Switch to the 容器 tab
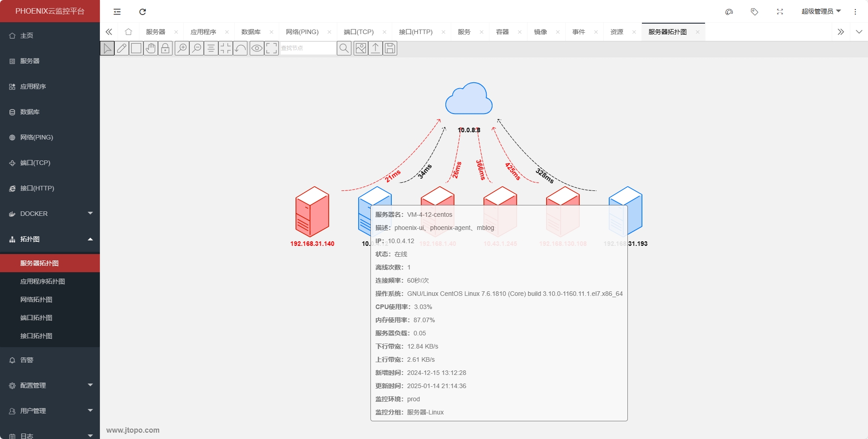This screenshot has width=868, height=439. [503, 32]
